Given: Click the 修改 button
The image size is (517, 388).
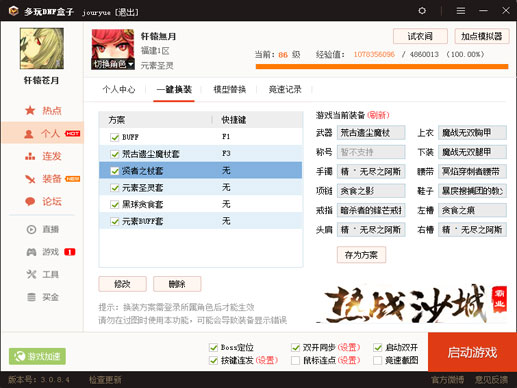Looking at the screenshot, I should point(122,284).
